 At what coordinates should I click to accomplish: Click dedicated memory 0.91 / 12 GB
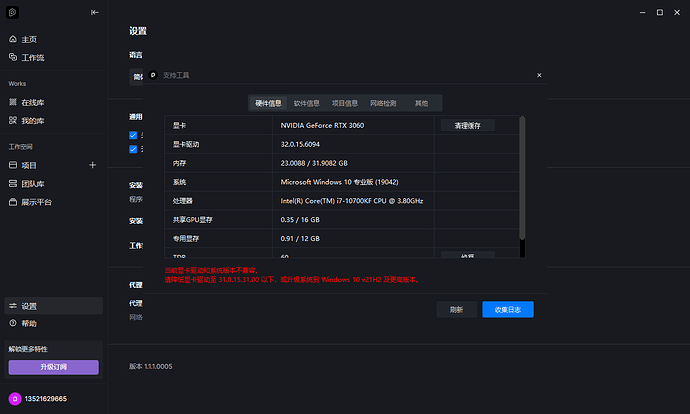300,238
